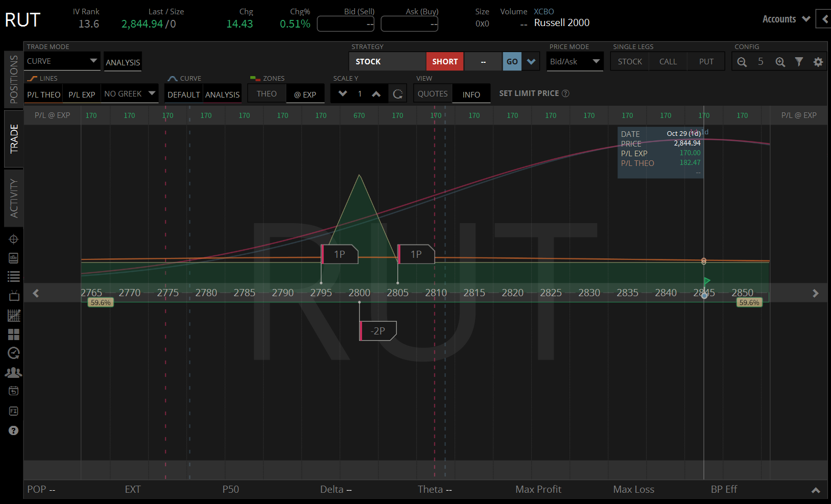Open the NO GREEK lines dropdown

click(x=130, y=93)
